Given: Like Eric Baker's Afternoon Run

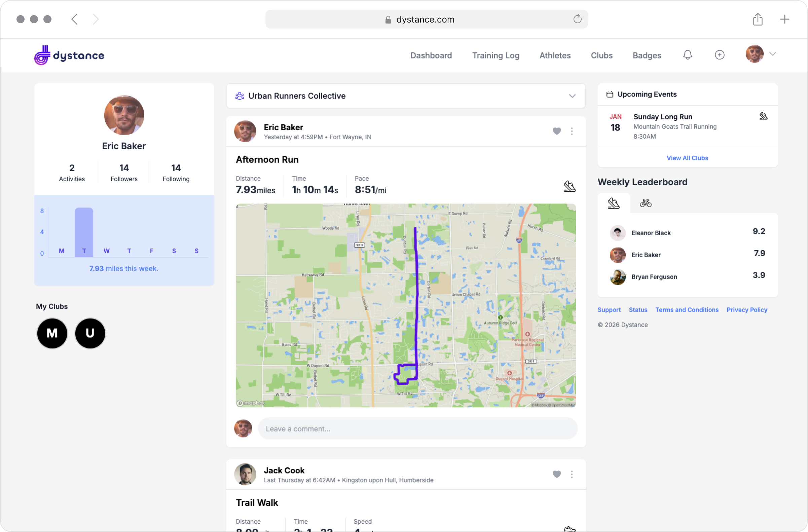Looking at the screenshot, I should [x=557, y=131].
